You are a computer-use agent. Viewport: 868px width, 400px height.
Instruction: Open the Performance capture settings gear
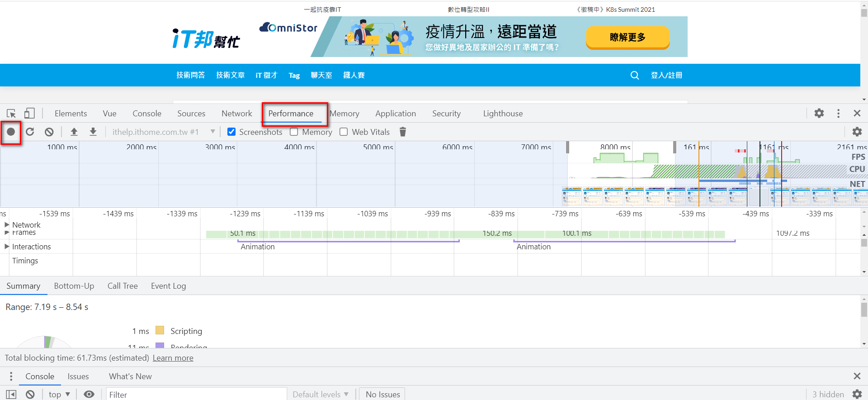(857, 132)
